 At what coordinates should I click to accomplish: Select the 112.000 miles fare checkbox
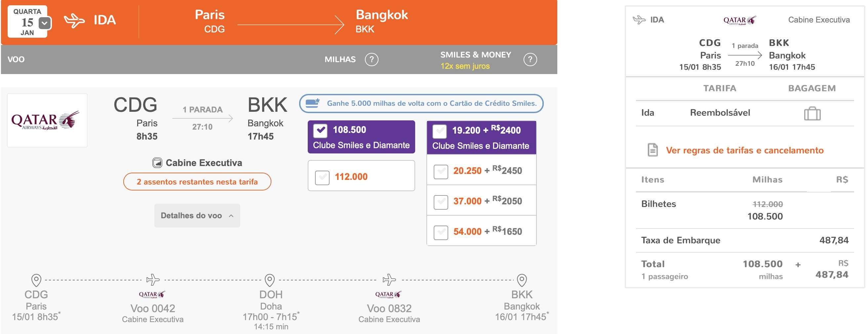point(322,177)
